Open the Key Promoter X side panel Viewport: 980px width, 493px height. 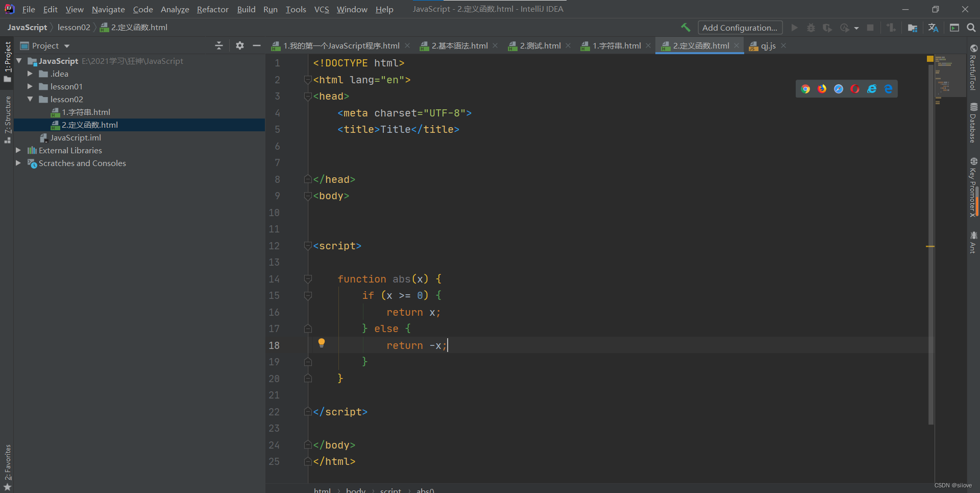point(973,187)
